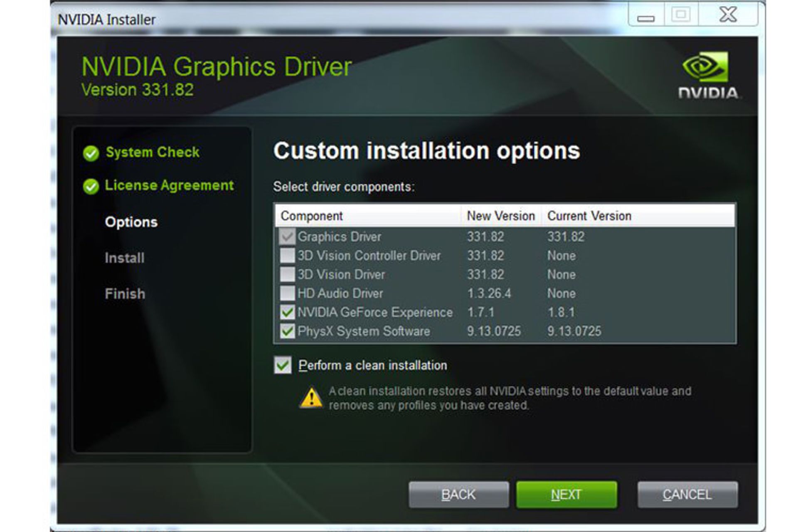Click the New Version column header
This screenshot has height=532, width=798.
pos(501,216)
